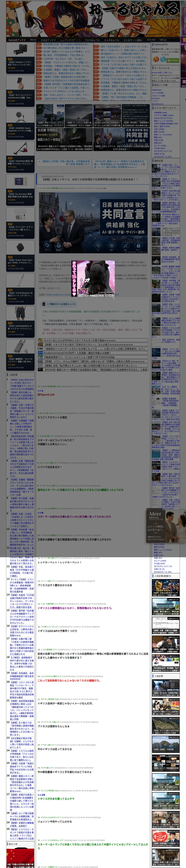Open the ウクライナ情勢 (1934) category

pos(164,116)
